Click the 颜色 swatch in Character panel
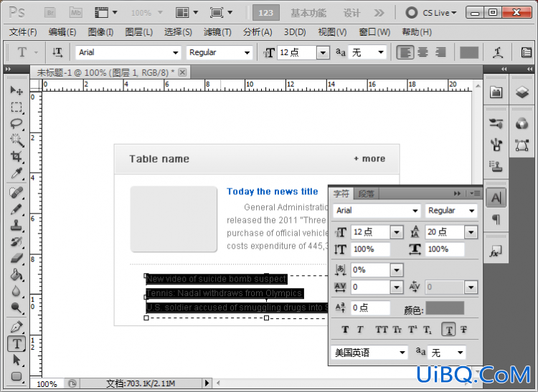This screenshot has width=538, height=392. tap(445, 308)
